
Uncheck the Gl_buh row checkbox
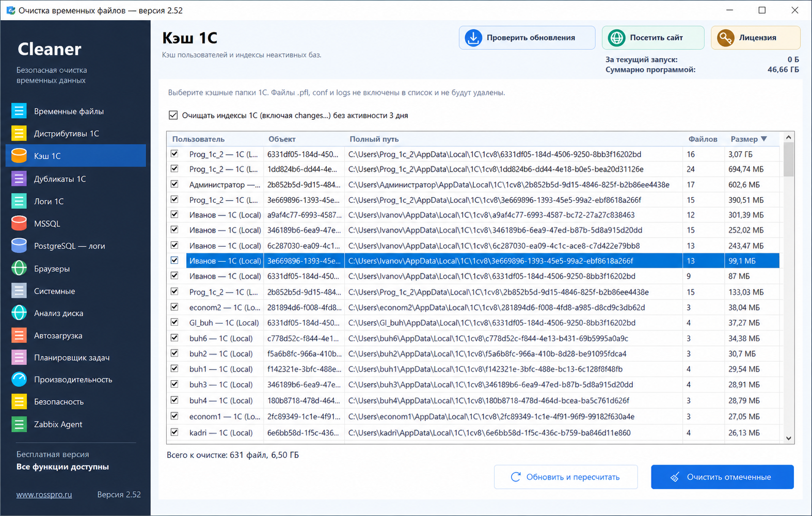tap(174, 322)
